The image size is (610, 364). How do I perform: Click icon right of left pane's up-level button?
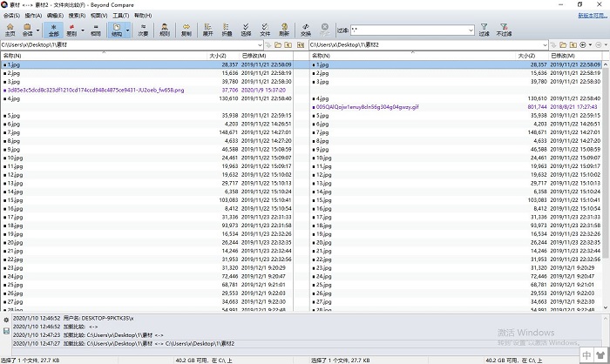[301, 45]
